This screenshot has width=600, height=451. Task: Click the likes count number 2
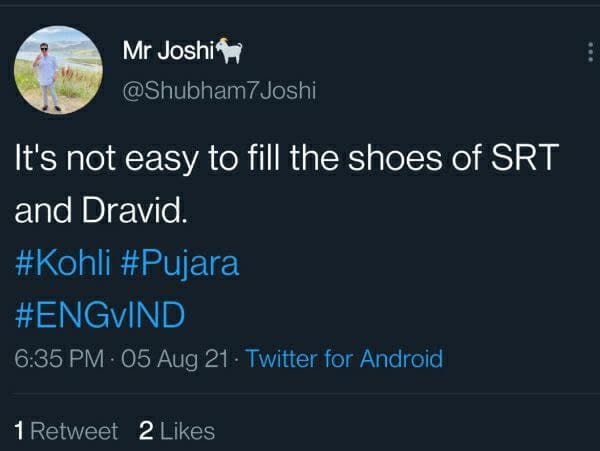coord(145,431)
